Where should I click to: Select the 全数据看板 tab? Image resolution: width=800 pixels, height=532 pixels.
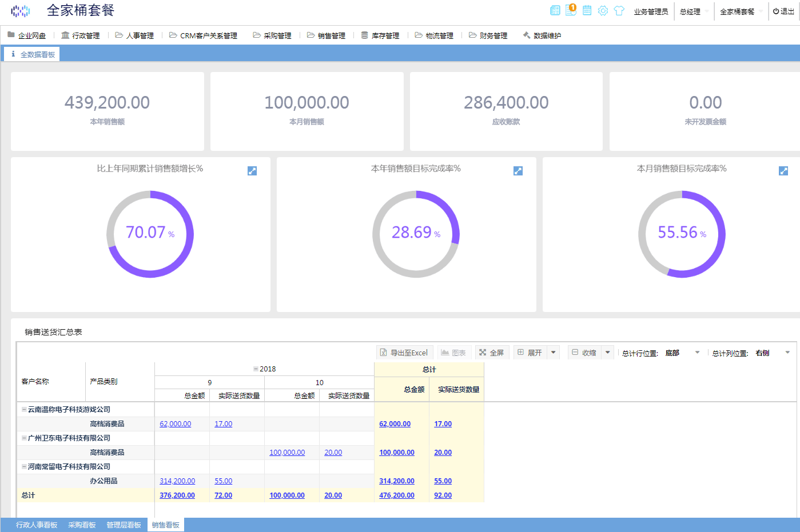(x=32, y=54)
